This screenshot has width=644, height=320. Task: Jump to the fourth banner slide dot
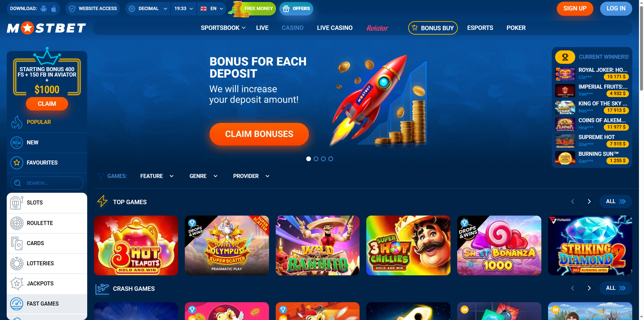[x=331, y=159]
